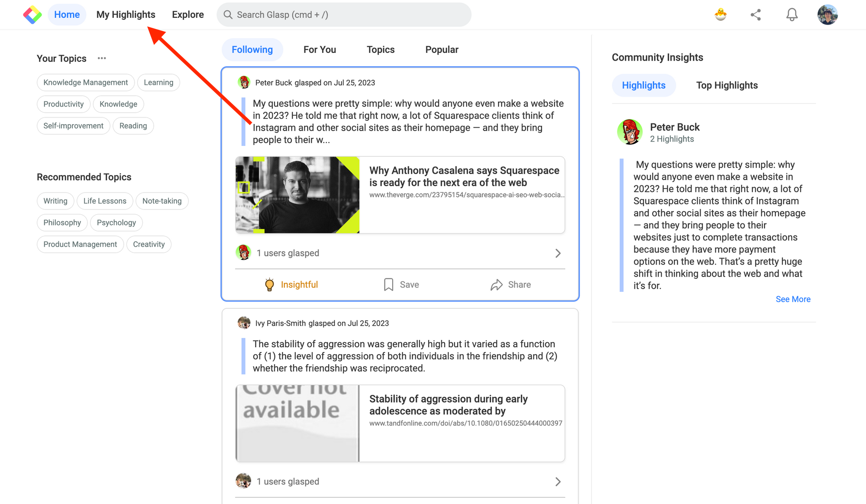Click Peter Buck avatar in Community Insights
Image resolution: width=866 pixels, height=504 pixels.
pyautogui.click(x=630, y=132)
